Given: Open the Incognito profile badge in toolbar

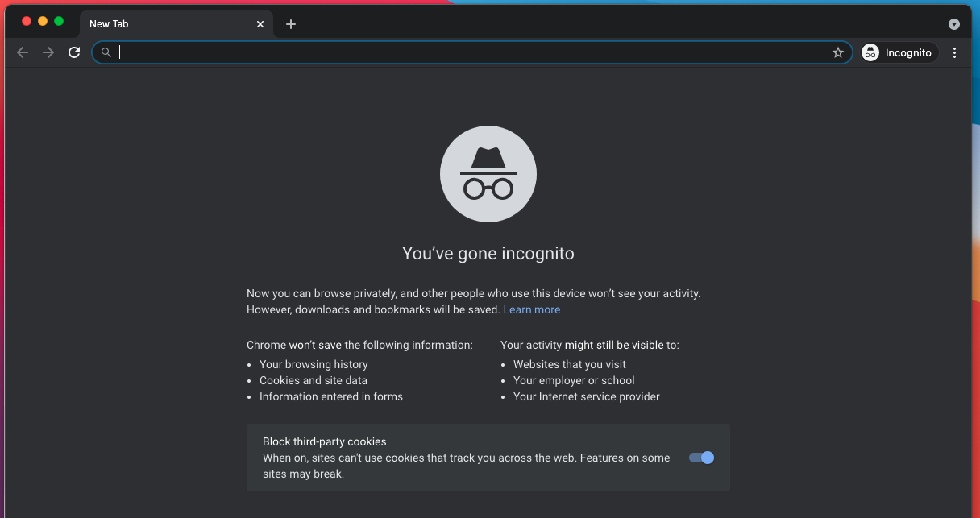Looking at the screenshot, I should [899, 52].
